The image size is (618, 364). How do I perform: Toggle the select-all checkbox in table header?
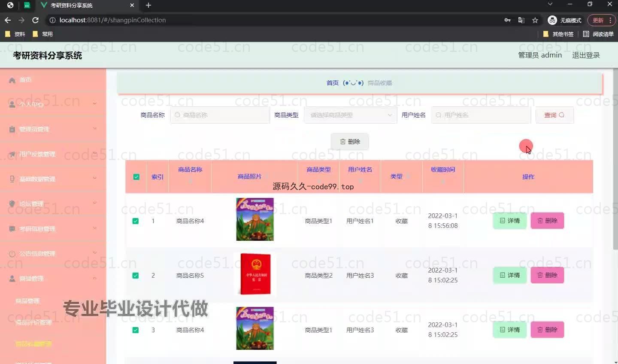pyautogui.click(x=136, y=177)
